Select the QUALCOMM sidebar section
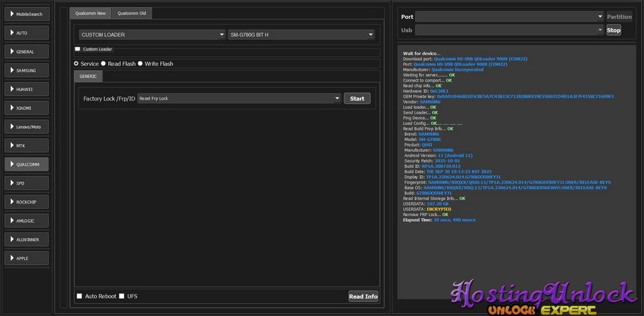The width and height of the screenshot is (644, 316). coord(27,164)
